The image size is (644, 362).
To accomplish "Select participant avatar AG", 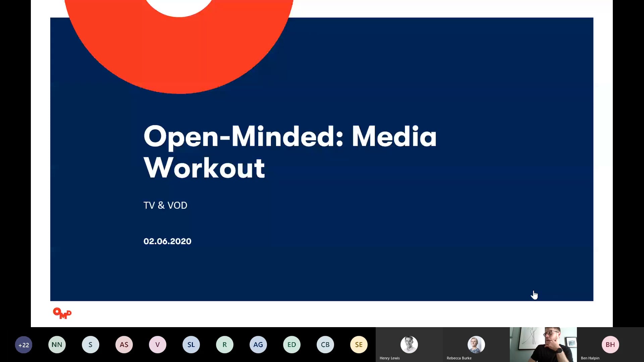I will click(258, 345).
